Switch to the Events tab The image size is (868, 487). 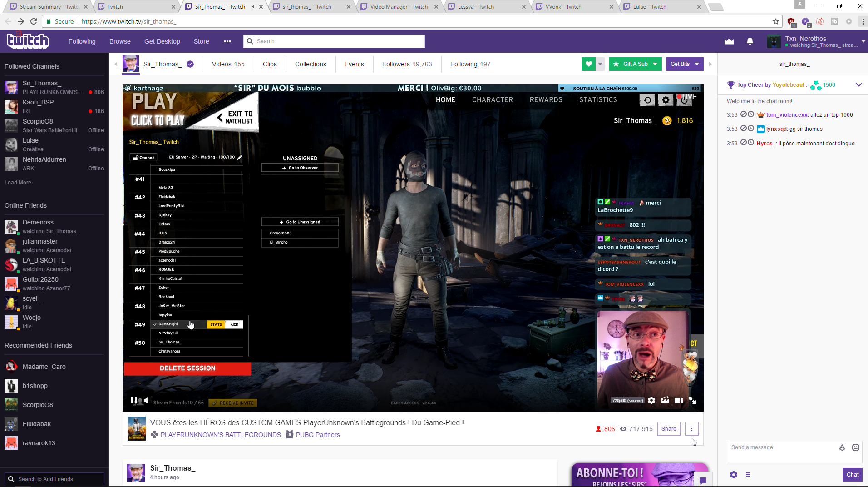354,64
